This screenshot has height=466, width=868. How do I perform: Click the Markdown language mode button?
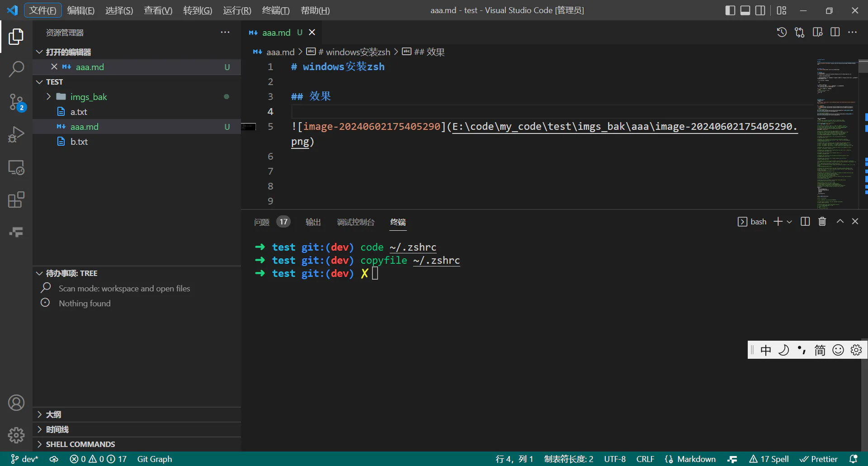696,459
